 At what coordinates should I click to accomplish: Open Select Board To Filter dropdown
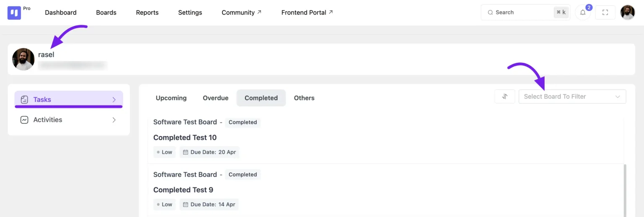click(572, 96)
